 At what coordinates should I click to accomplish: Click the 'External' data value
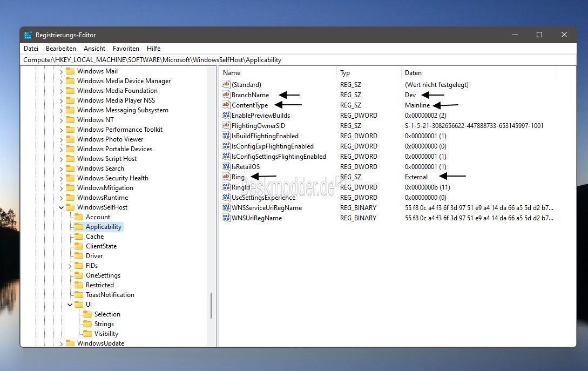(x=416, y=177)
